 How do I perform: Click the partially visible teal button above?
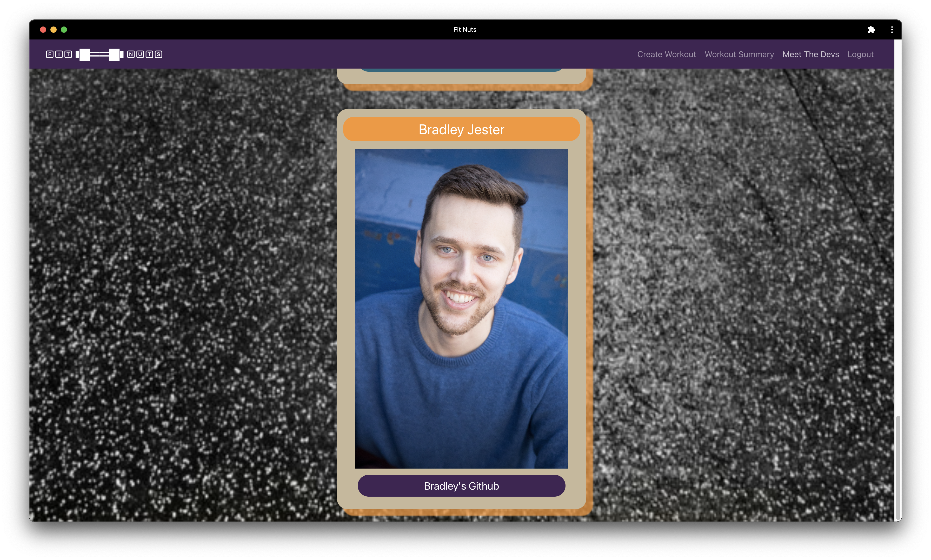click(461, 70)
